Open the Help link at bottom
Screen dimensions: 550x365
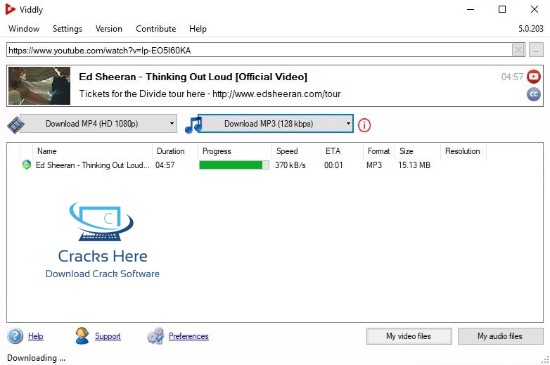coord(36,336)
